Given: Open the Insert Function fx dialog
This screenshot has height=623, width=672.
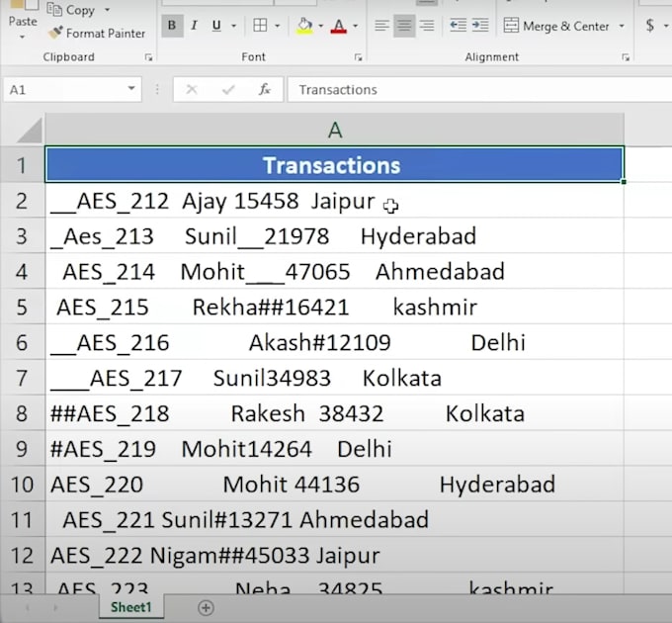Looking at the screenshot, I should click(265, 90).
